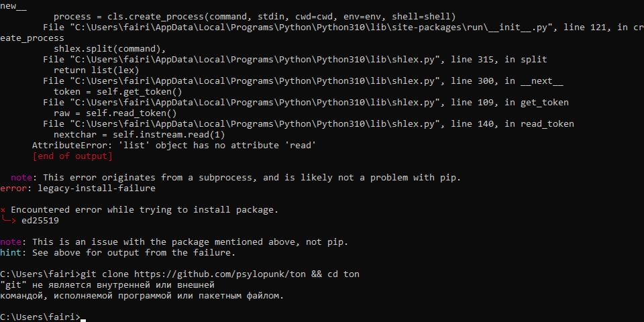Click the red "[end of output]" text
This screenshot has height=322, width=644.
click(x=72, y=156)
